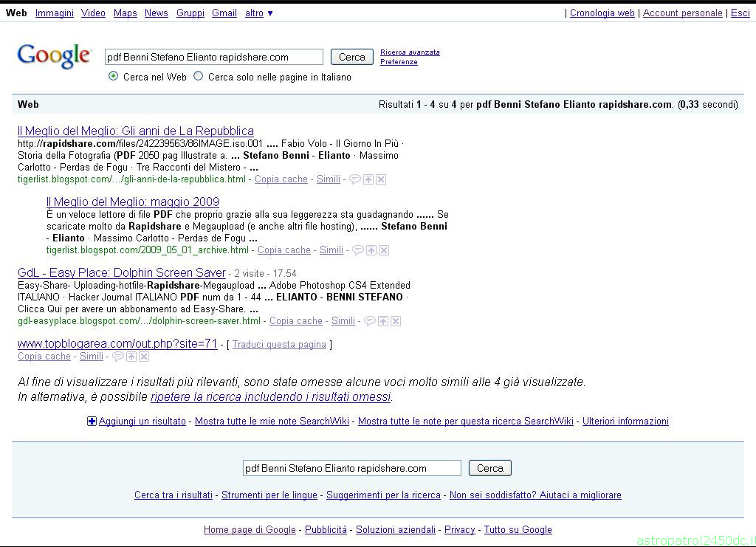Image resolution: width=756 pixels, height=547 pixels.
Task: Remove the Gli anni de La Repubblica result
Action: [381, 179]
